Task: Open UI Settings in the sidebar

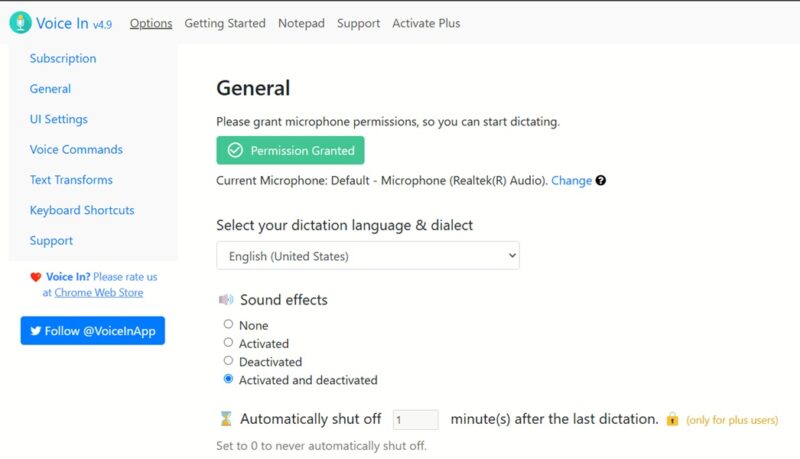Action: 59,119
